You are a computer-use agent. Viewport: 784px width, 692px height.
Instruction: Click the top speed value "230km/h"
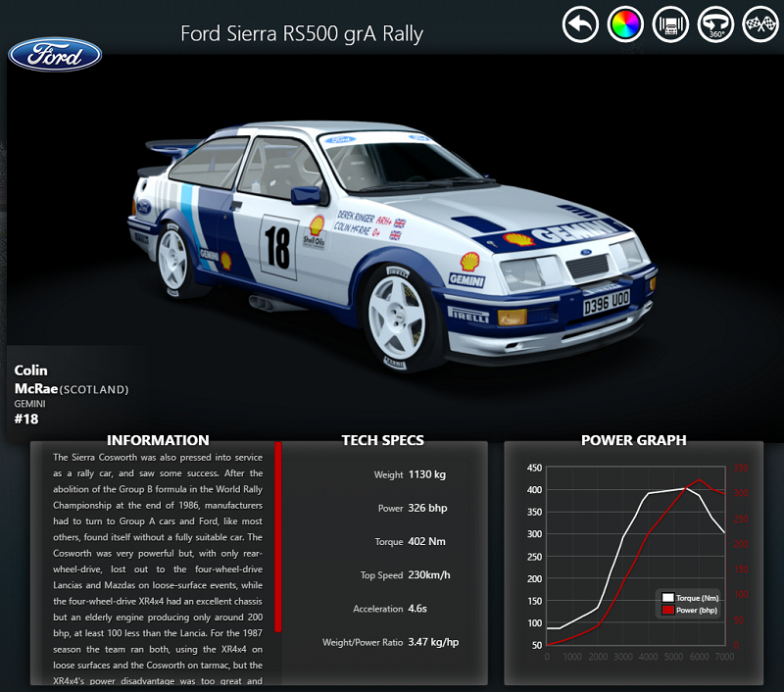point(429,575)
